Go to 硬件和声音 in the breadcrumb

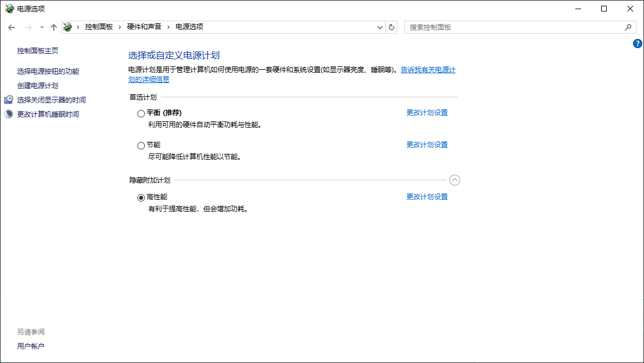coord(144,27)
